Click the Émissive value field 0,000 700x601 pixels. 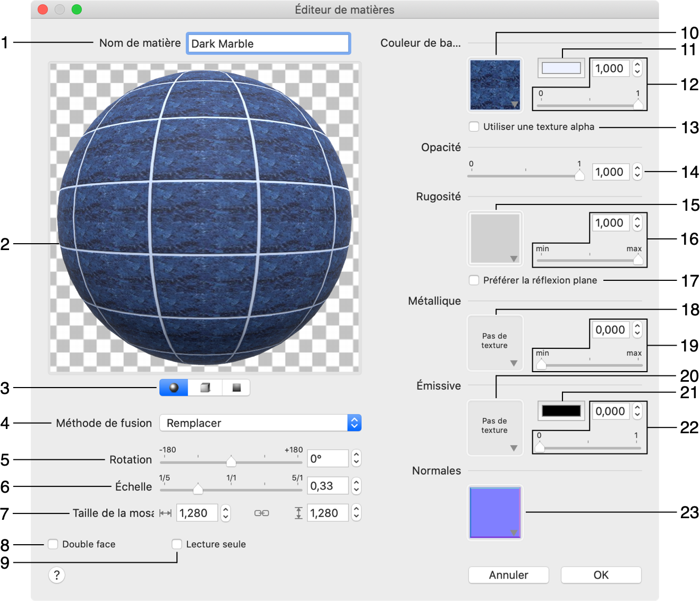tap(611, 411)
